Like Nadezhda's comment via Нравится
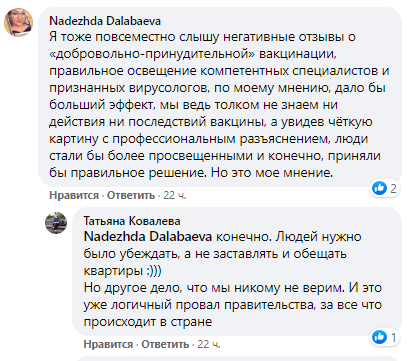The width and height of the screenshot is (419, 361). pyautogui.click(x=74, y=195)
